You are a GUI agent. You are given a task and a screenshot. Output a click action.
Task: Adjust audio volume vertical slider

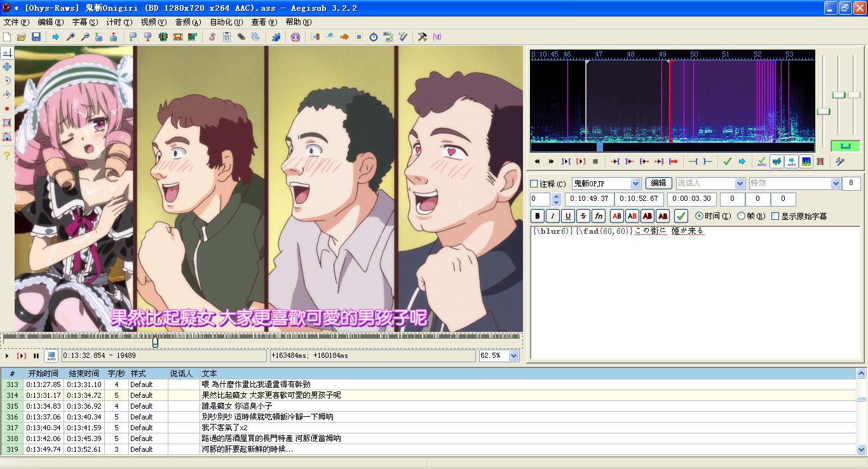click(853, 95)
